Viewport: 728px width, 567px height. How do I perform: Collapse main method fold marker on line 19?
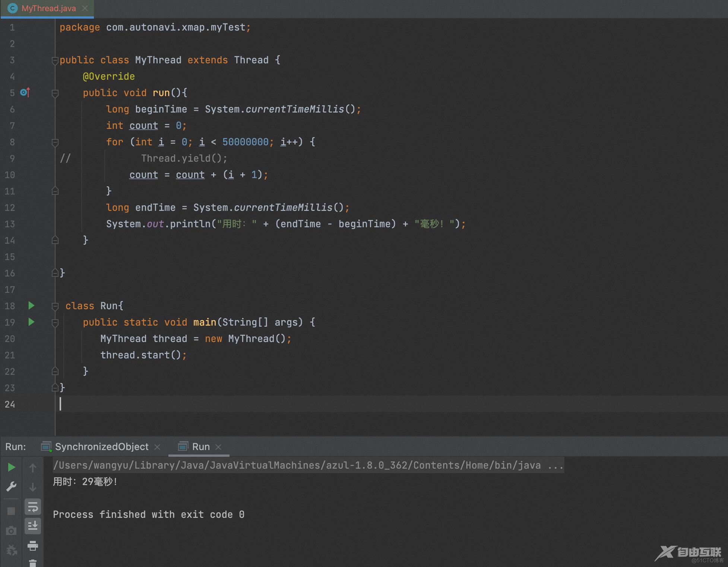(55, 323)
